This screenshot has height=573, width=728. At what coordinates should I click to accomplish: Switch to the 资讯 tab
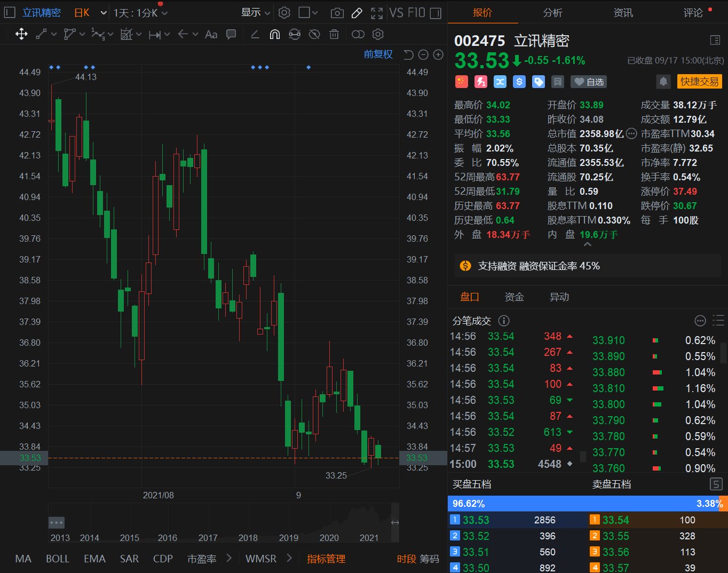[623, 13]
